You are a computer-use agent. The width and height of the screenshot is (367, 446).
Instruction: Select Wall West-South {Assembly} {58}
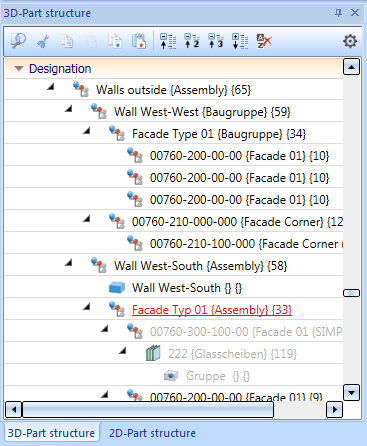[x=200, y=266]
